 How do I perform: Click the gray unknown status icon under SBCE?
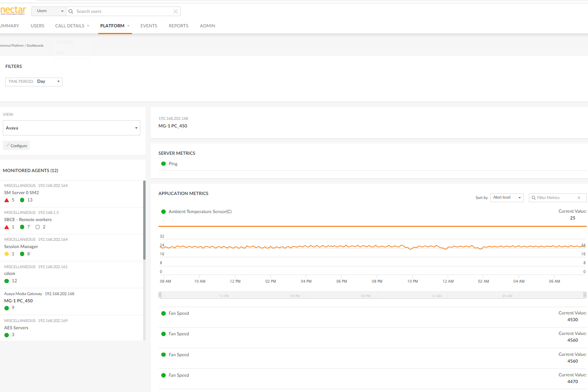tap(37, 227)
